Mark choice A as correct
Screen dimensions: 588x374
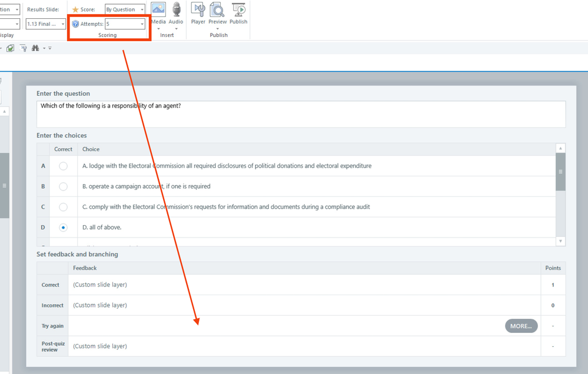click(x=64, y=166)
